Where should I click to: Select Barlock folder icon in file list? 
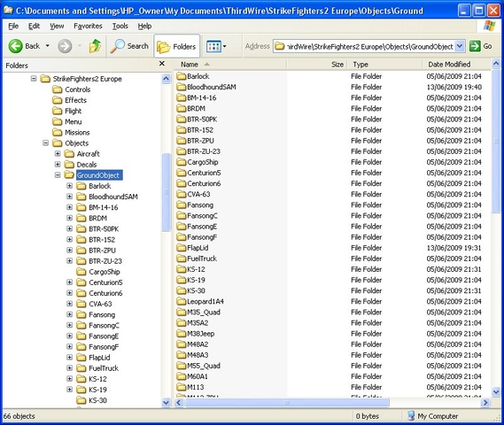pos(182,76)
